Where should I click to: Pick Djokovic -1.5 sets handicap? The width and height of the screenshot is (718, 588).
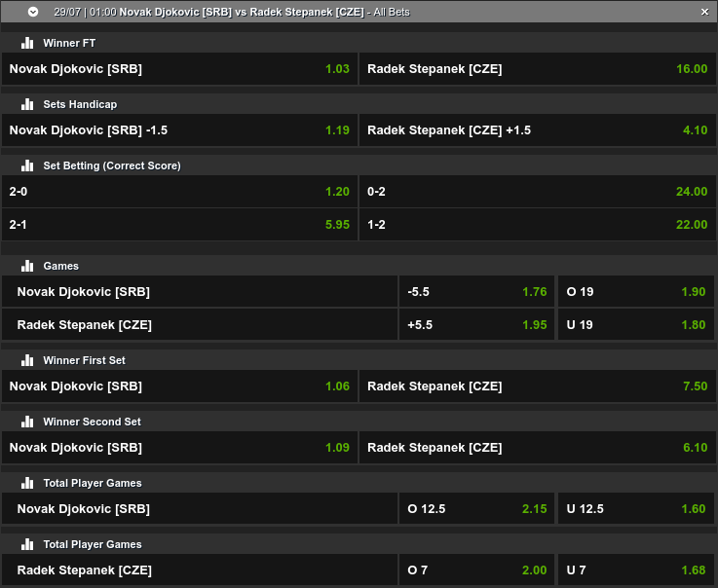click(x=179, y=130)
